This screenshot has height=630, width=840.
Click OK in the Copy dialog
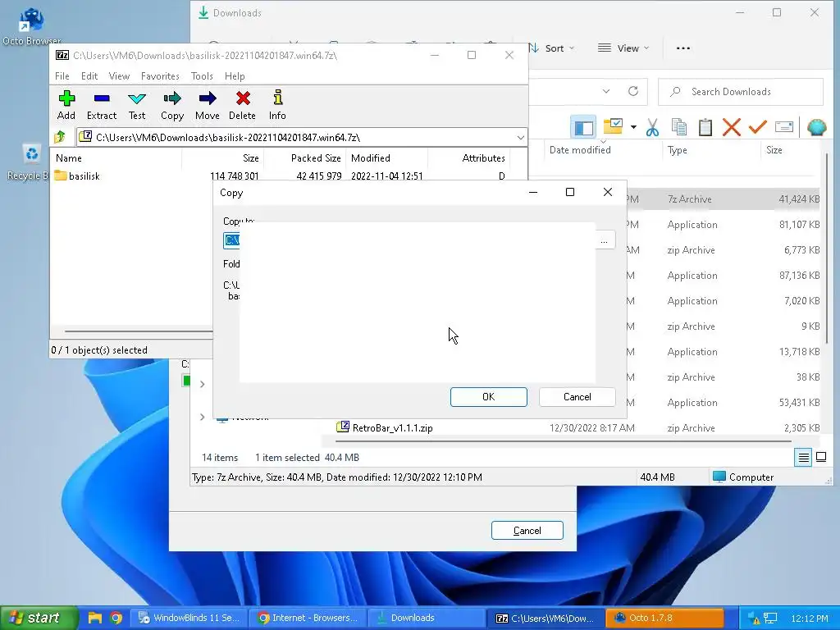click(x=489, y=397)
